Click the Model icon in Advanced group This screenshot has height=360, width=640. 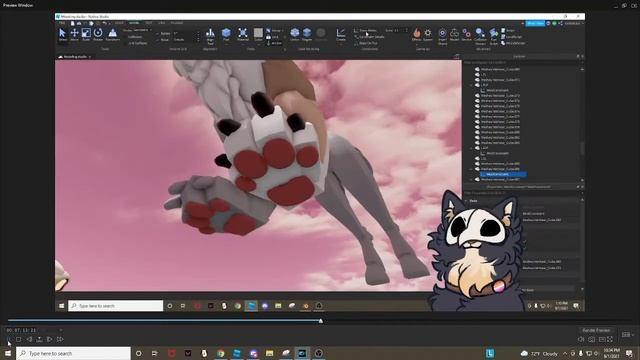coord(454,34)
